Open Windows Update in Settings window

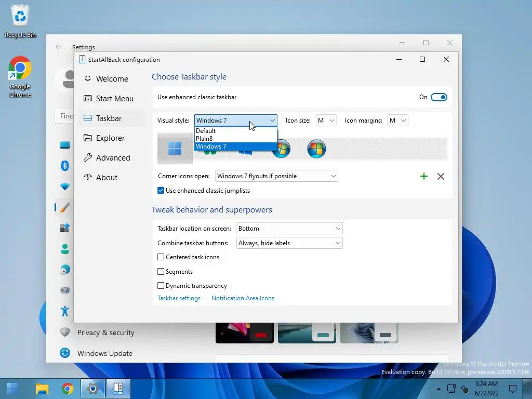tap(104, 353)
